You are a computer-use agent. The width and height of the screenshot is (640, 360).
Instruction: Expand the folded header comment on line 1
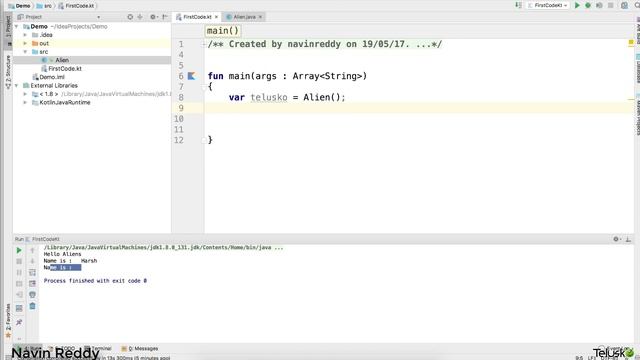[203, 44]
